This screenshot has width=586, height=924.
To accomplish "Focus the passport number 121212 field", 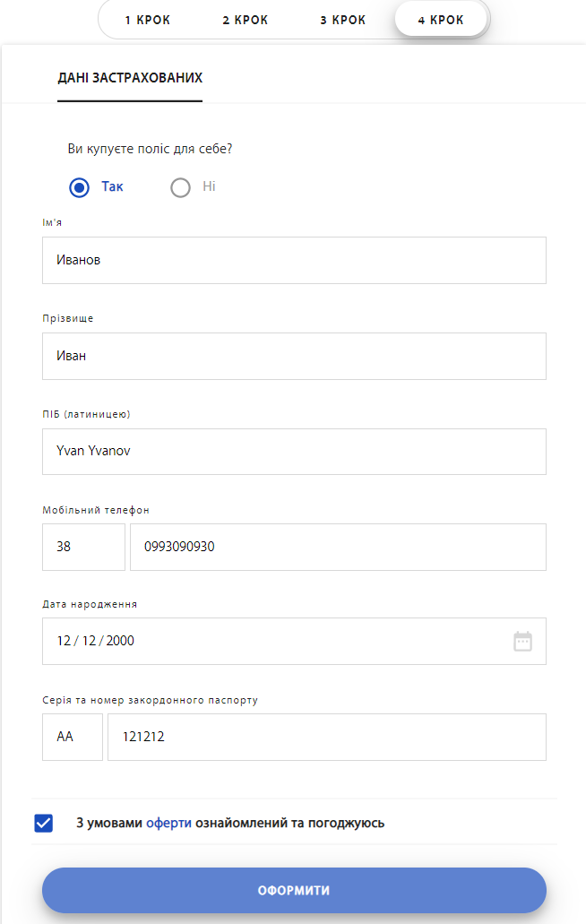I will (326, 737).
